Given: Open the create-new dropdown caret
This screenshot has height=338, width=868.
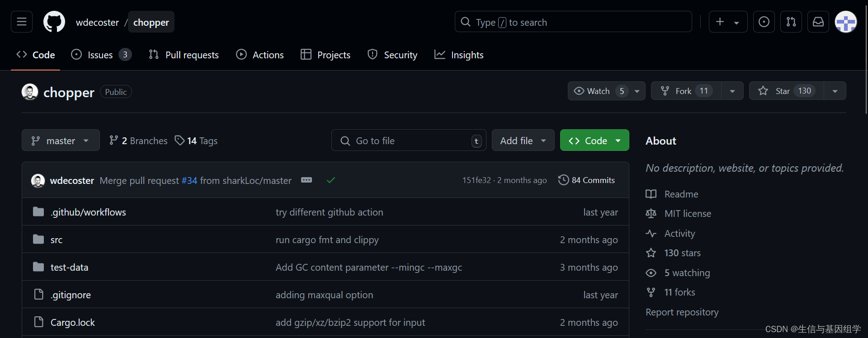Looking at the screenshot, I should point(736,23).
